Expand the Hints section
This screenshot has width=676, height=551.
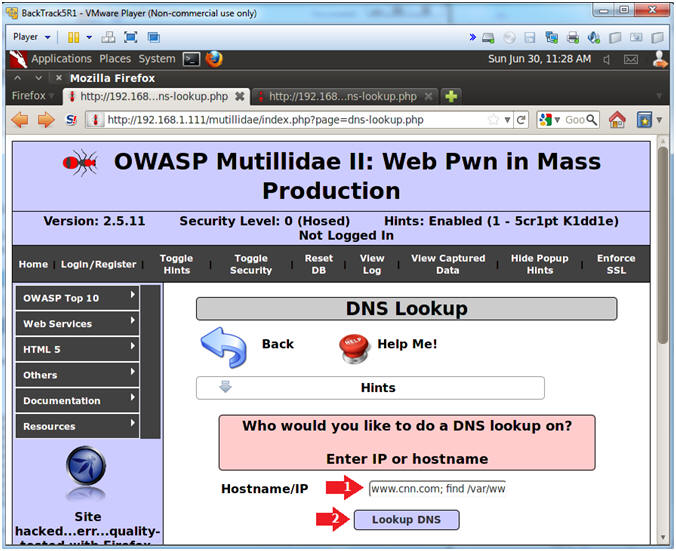(370, 388)
